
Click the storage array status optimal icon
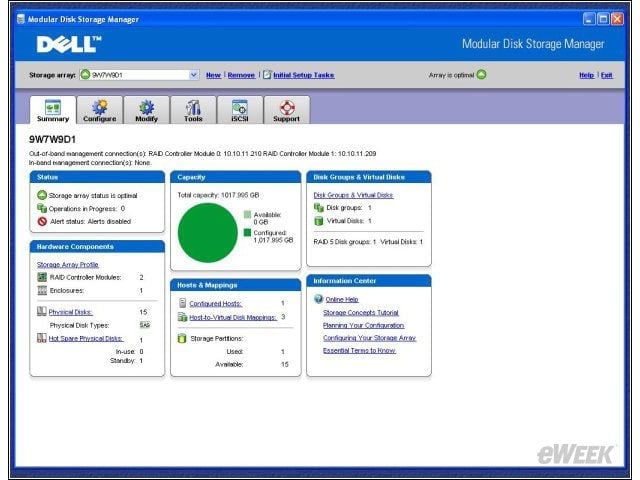(42, 195)
